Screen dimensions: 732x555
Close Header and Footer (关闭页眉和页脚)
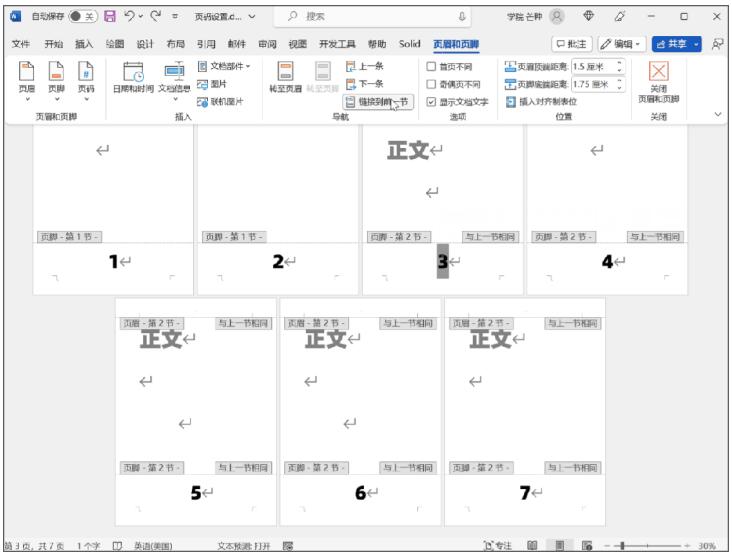tap(658, 80)
